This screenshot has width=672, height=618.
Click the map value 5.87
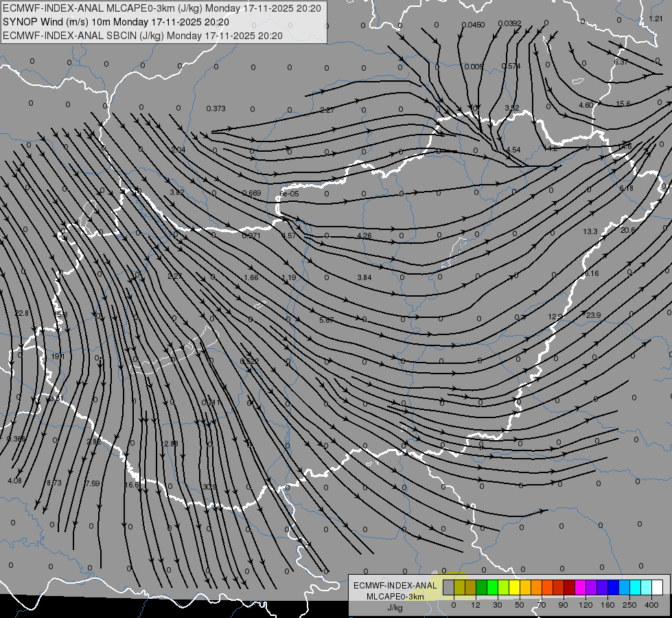[327, 320]
